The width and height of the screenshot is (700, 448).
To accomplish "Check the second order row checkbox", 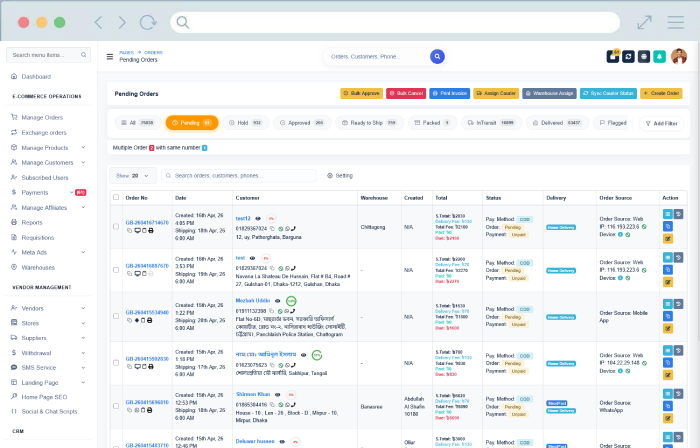I will (116, 269).
